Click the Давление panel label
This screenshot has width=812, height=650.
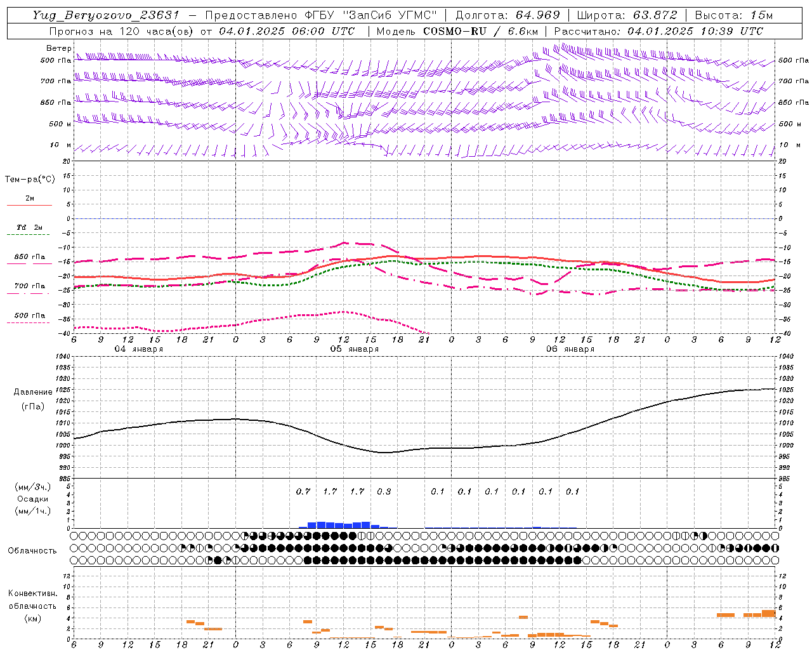[x=33, y=392]
